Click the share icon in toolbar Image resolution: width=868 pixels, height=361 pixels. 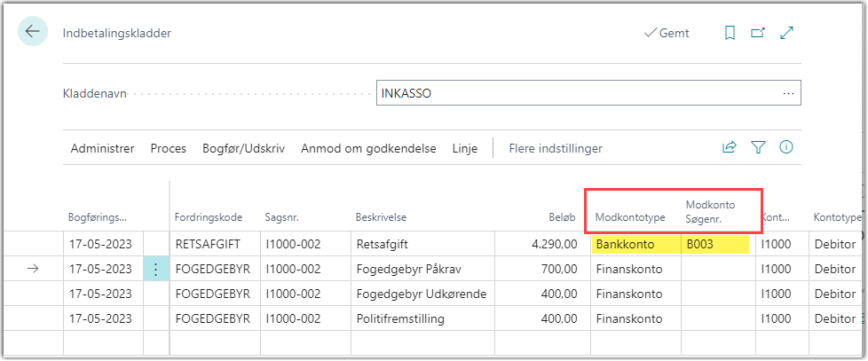[730, 148]
